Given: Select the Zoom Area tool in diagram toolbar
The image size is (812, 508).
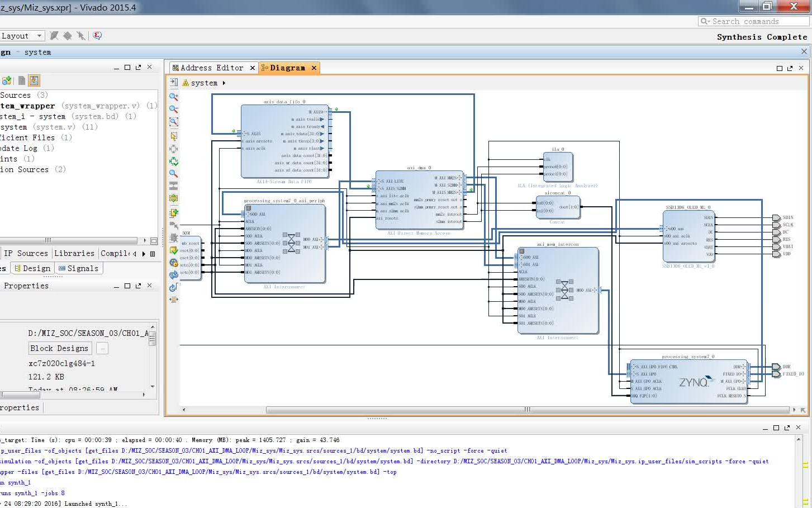Looking at the screenshot, I should [x=174, y=122].
